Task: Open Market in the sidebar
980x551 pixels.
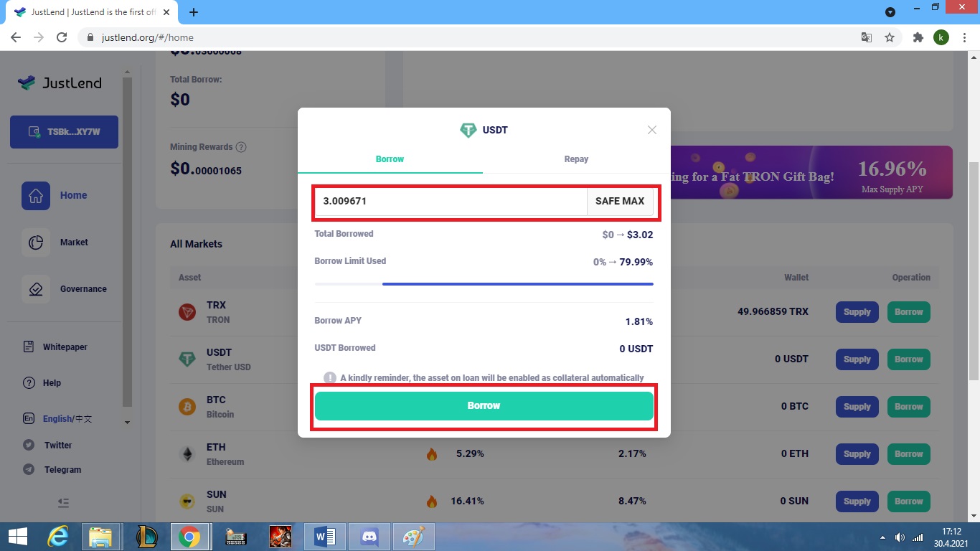Action: pyautogui.click(x=55, y=242)
